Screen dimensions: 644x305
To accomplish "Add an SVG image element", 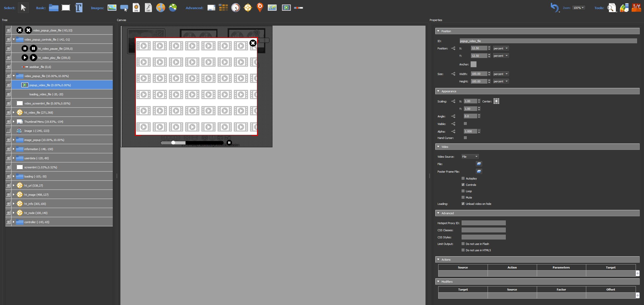I will coord(136,8).
